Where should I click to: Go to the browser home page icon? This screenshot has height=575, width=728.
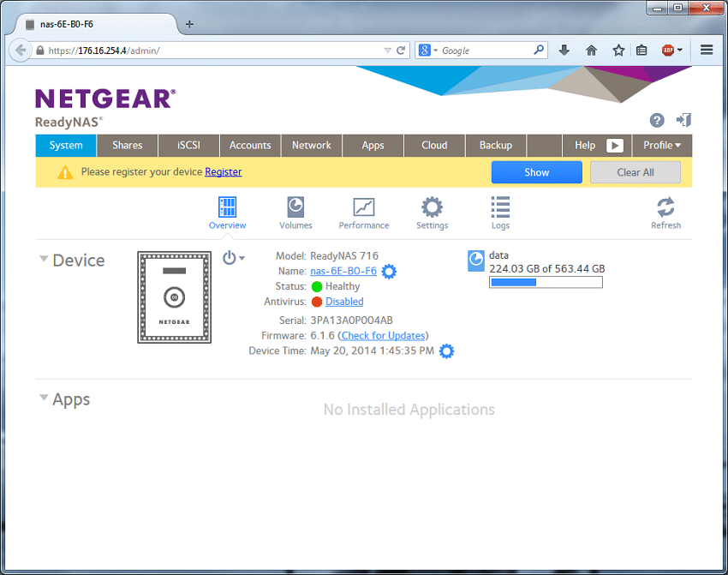tap(591, 51)
